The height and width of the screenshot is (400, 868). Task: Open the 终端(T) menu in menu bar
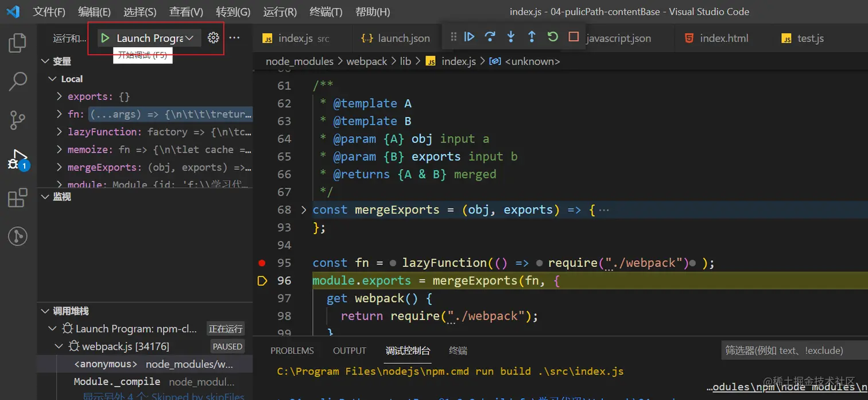(x=325, y=11)
